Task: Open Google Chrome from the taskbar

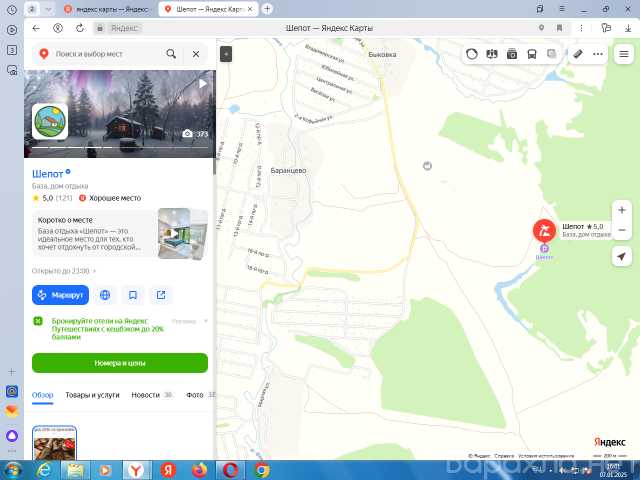Action: tap(262, 471)
